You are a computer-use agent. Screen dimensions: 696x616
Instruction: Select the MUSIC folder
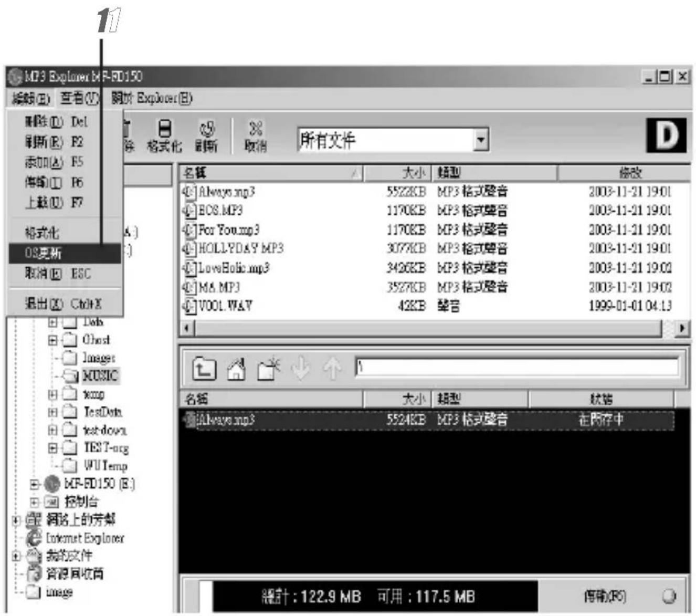click(x=91, y=375)
